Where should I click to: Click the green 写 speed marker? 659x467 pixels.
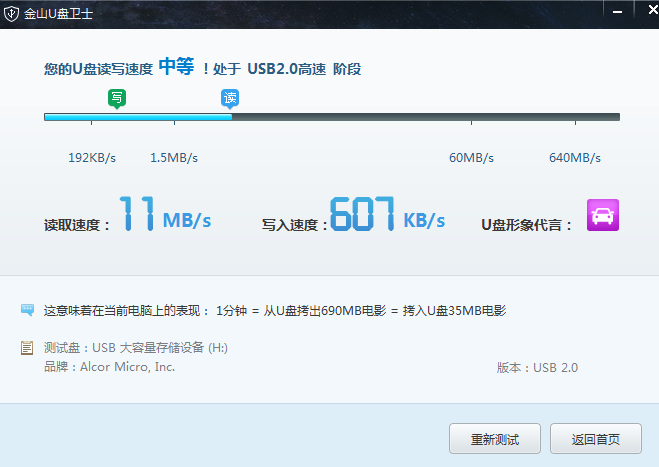click(x=117, y=99)
